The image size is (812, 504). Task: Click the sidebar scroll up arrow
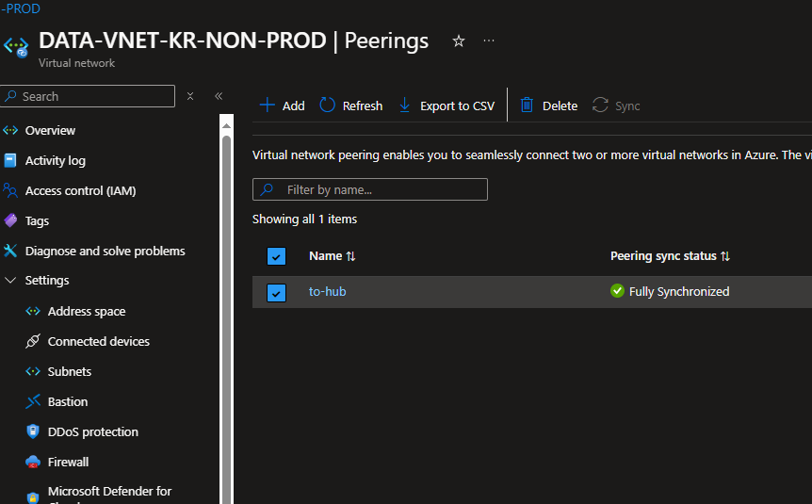click(x=226, y=125)
